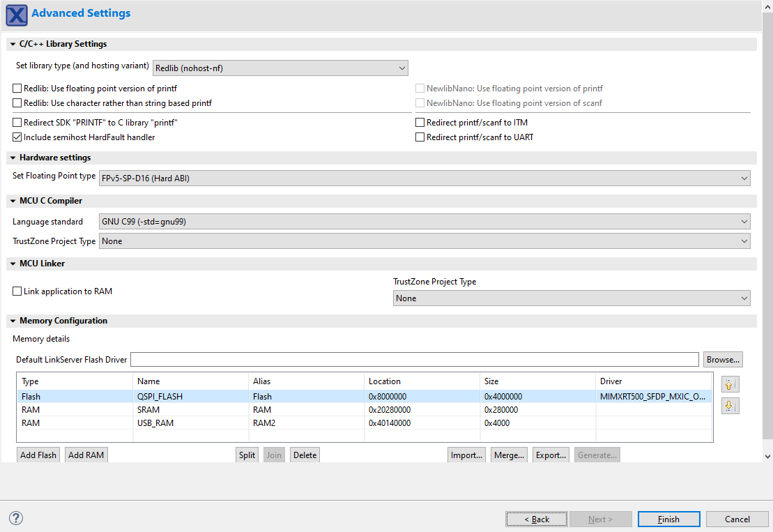Click the vertical scrollbar down arrow

(767, 456)
